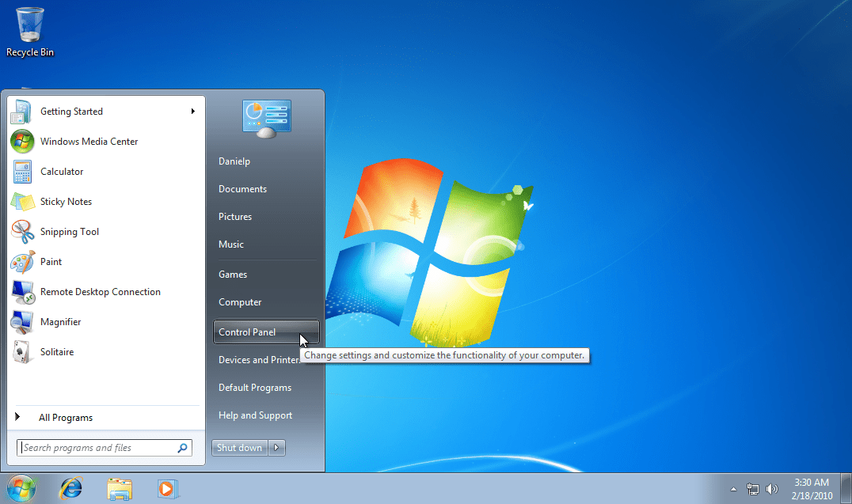Open the Solitaire cards icon
Screen dimensions: 852x504
21,352
